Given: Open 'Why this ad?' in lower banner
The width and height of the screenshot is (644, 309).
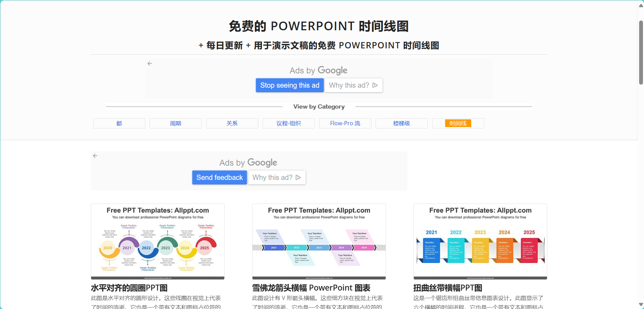Looking at the screenshot, I should click(x=273, y=177).
